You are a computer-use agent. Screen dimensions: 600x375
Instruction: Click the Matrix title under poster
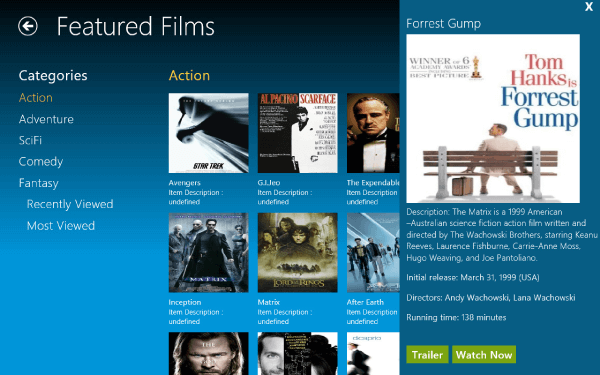pyautogui.click(x=269, y=302)
